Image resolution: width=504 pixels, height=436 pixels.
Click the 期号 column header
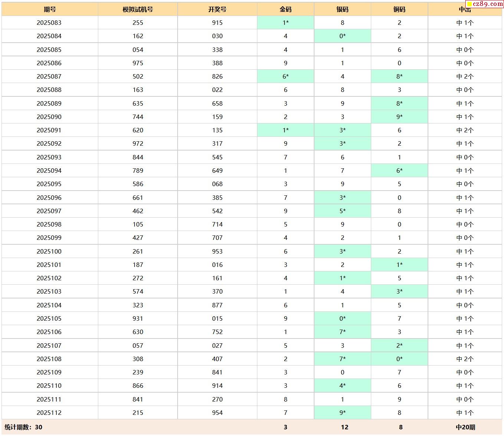[50, 9]
